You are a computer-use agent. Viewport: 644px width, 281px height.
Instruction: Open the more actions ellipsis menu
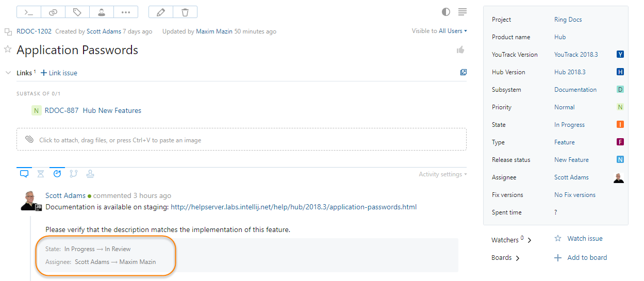pos(126,12)
